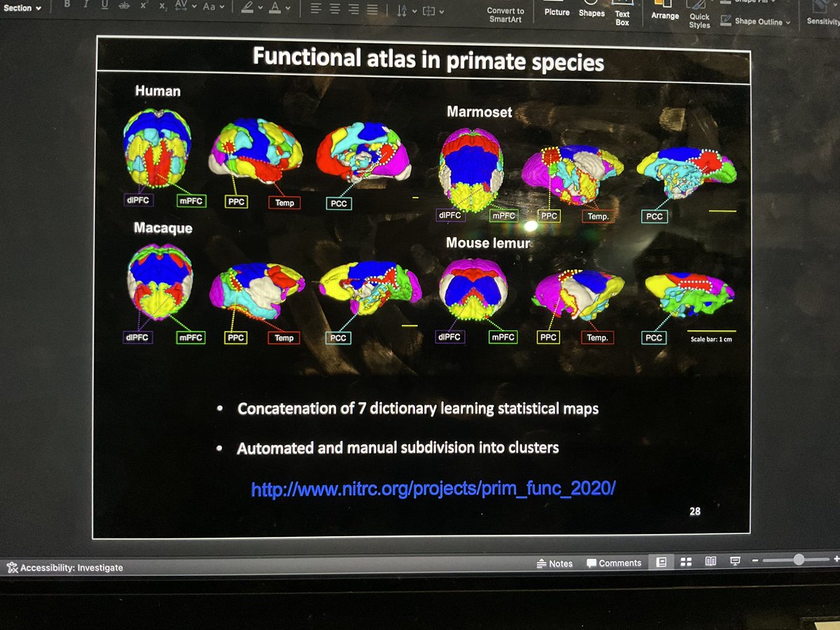This screenshot has height=630, width=840.
Task: Center align text
Action: tap(335, 9)
